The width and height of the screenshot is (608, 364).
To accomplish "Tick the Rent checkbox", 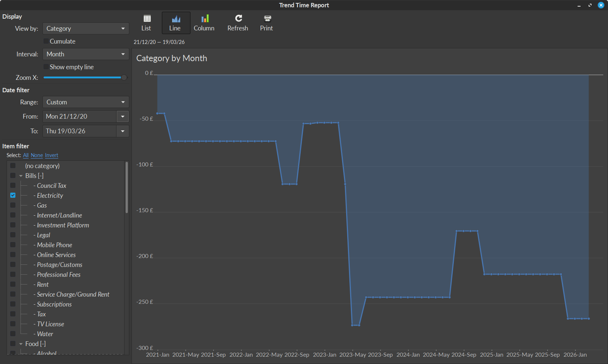I will pos(13,284).
